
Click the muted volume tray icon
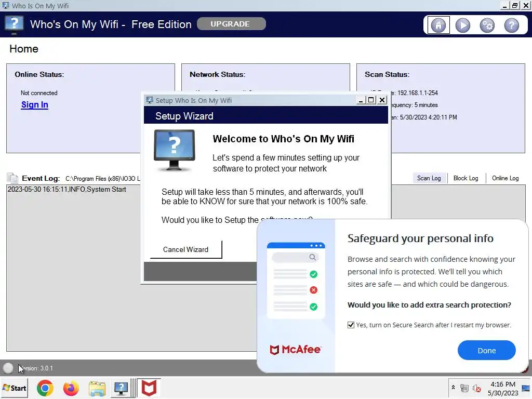tap(477, 388)
